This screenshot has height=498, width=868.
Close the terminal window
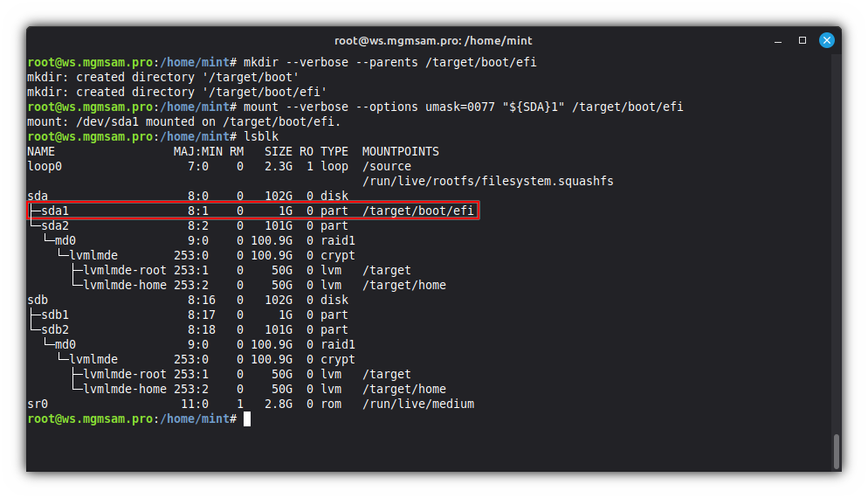point(825,40)
